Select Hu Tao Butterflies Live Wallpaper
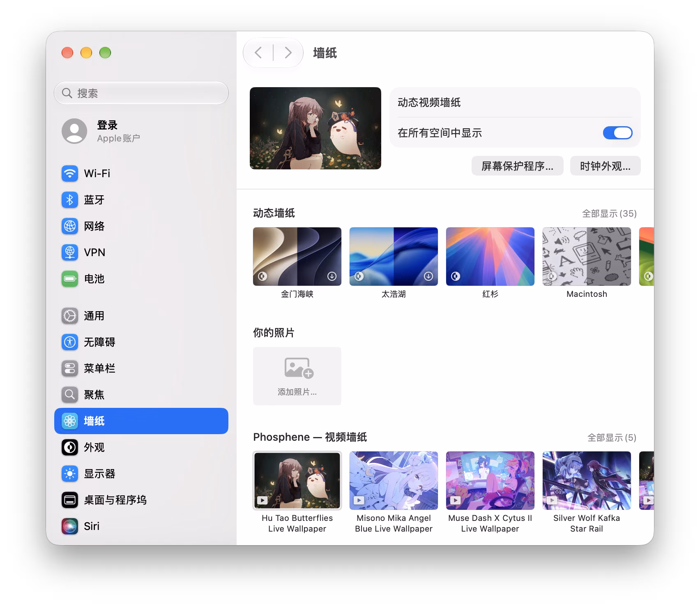 [297, 481]
